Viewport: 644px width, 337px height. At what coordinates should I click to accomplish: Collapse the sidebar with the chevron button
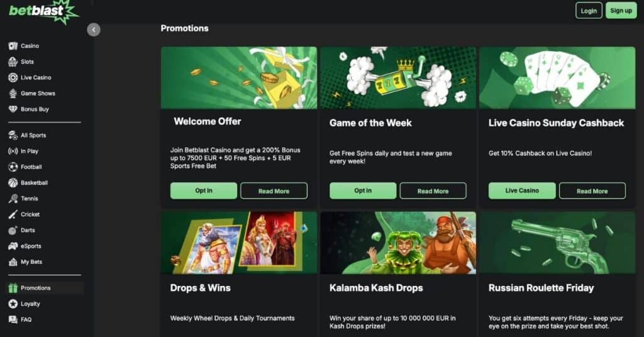click(94, 30)
